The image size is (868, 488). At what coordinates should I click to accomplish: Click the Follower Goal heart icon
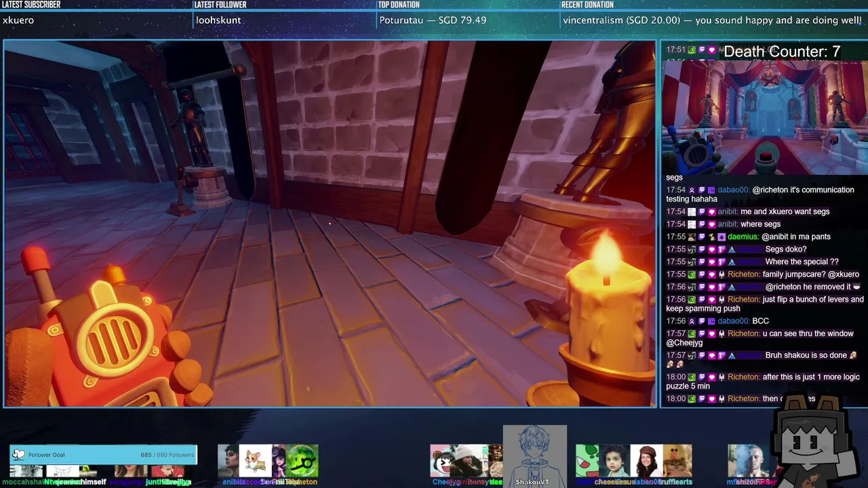(18, 455)
